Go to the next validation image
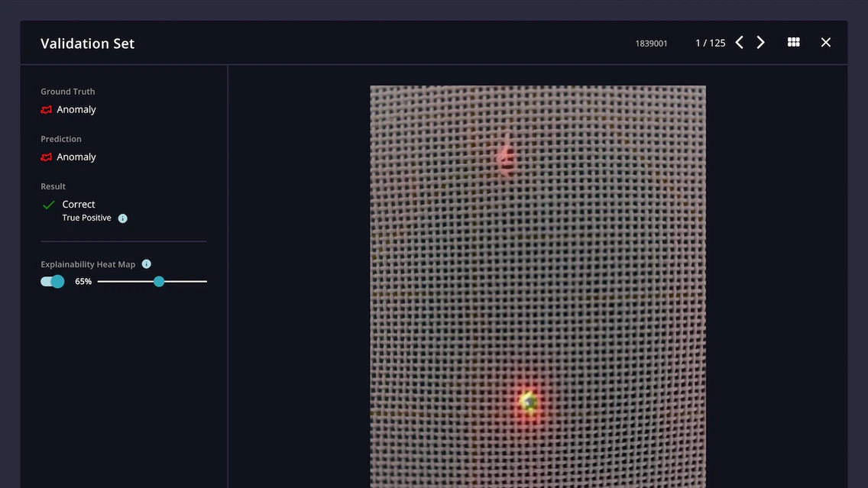Image resolution: width=868 pixels, height=488 pixels. click(x=760, y=43)
